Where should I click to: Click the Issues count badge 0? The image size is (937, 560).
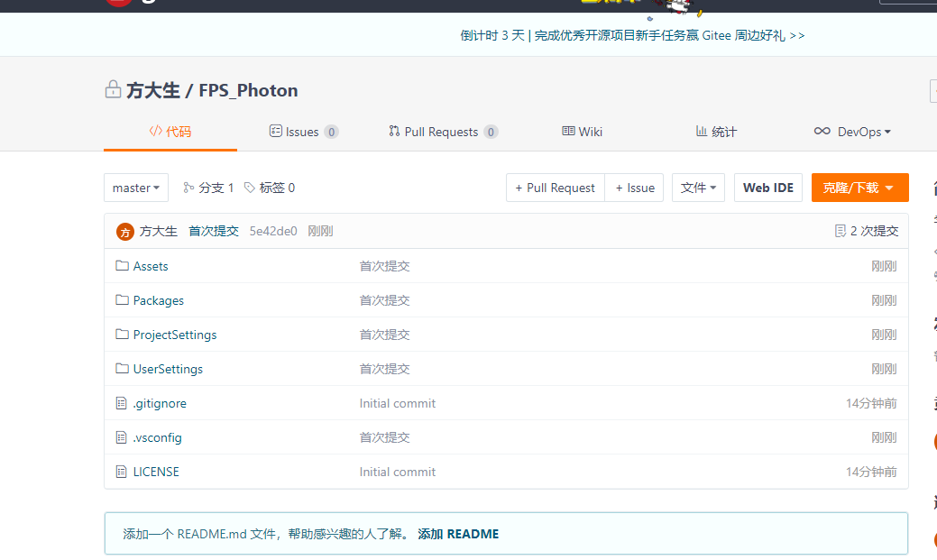[331, 132]
